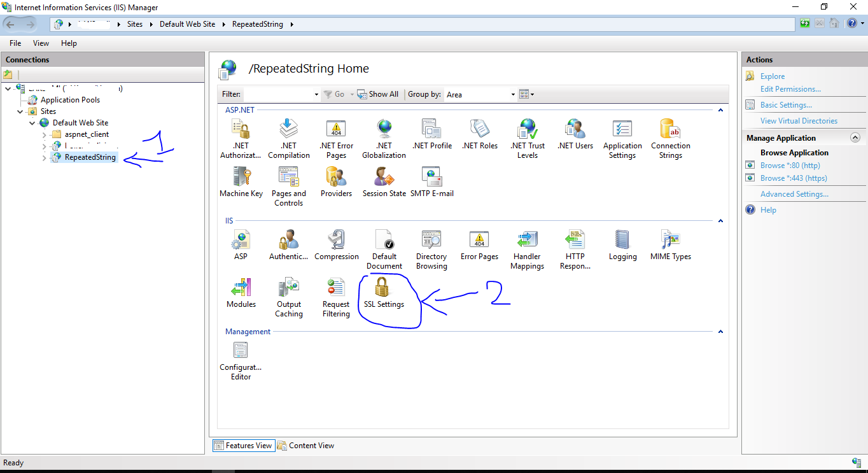Open the Help link in Actions
868x473 pixels.
pos(768,210)
